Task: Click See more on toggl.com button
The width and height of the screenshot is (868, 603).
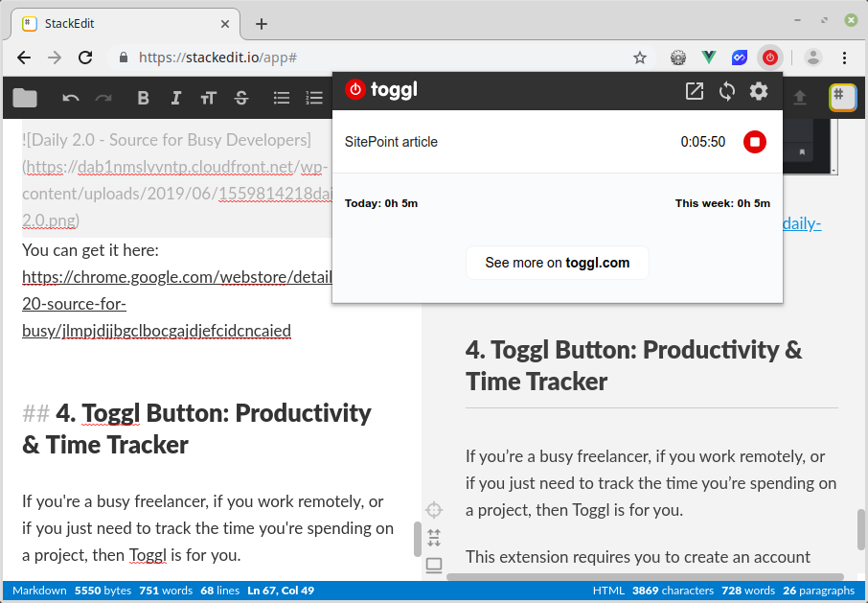Action: click(557, 263)
